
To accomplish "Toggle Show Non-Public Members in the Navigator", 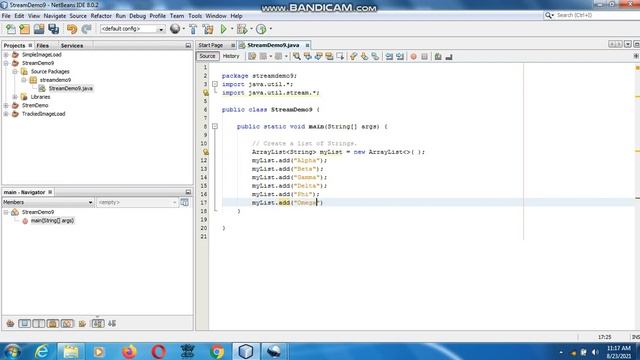I will (53, 324).
